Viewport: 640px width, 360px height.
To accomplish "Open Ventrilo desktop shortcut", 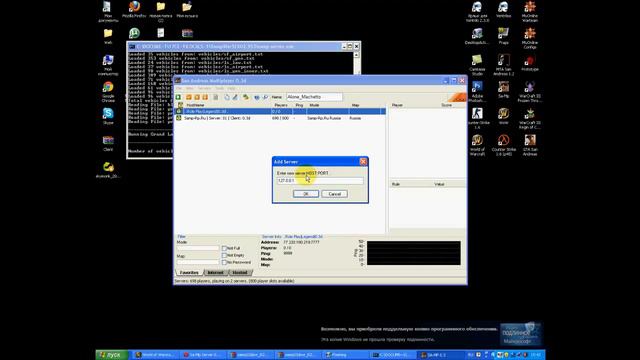I will 503,10.
